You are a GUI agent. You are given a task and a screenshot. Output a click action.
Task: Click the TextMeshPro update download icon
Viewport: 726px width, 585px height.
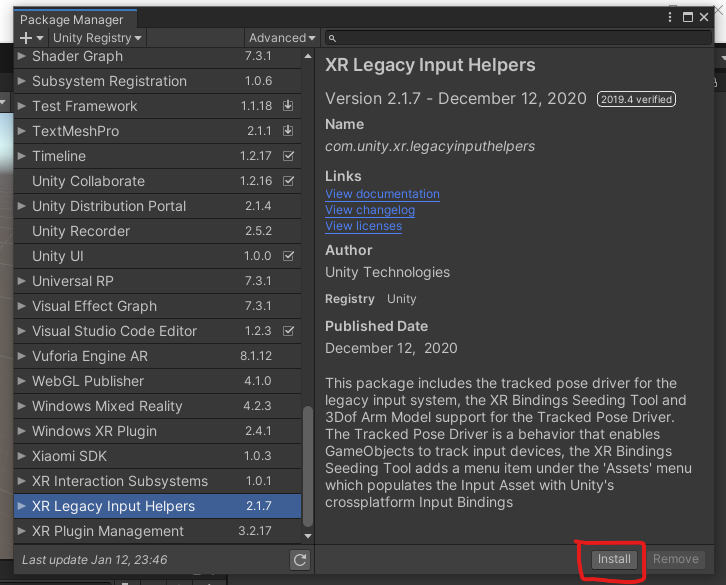click(x=288, y=131)
